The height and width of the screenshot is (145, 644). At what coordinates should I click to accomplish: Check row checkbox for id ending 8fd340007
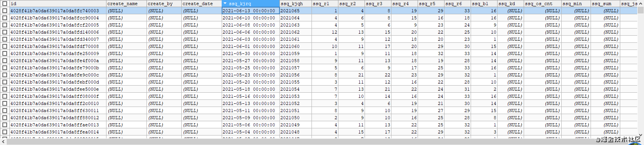pos(5,39)
